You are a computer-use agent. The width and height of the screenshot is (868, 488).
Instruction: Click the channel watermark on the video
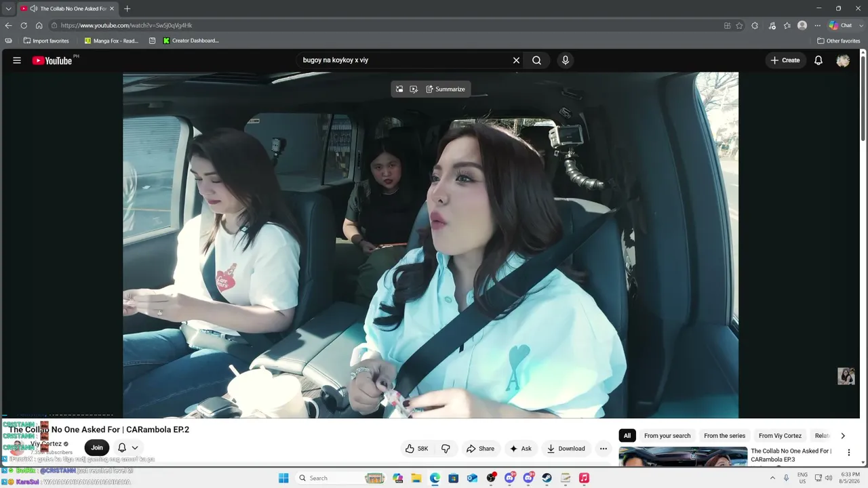point(846,376)
